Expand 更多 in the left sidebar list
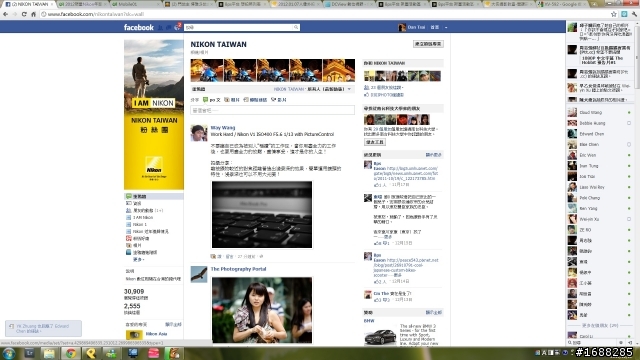This screenshot has height=360, width=640. click(138, 260)
